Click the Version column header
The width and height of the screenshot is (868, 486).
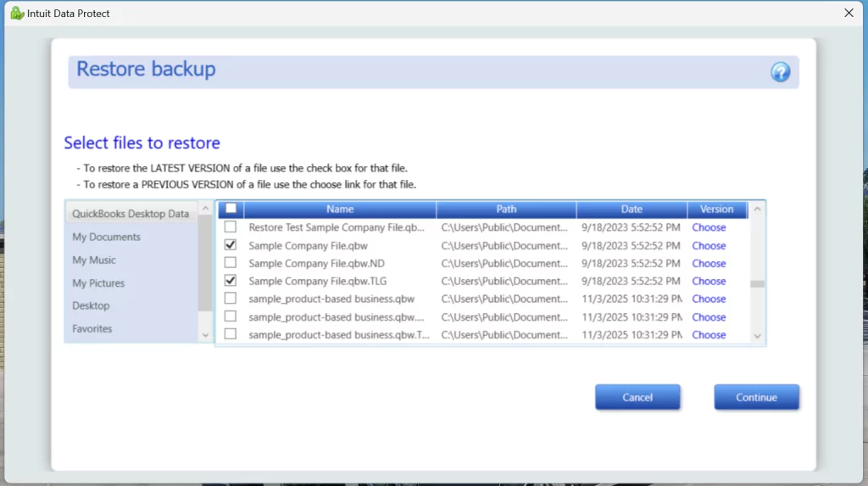point(717,209)
